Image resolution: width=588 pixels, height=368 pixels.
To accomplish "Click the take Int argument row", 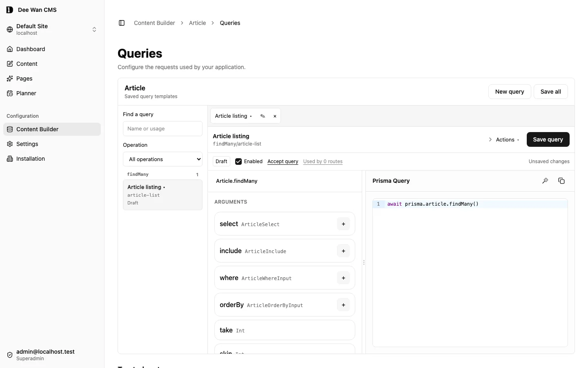I will click(x=285, y=330).
